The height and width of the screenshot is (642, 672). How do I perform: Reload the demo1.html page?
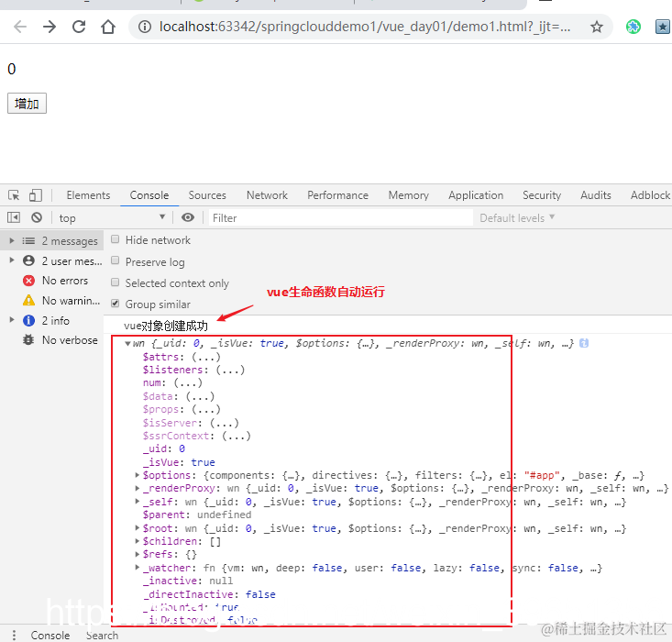[79, 27]
